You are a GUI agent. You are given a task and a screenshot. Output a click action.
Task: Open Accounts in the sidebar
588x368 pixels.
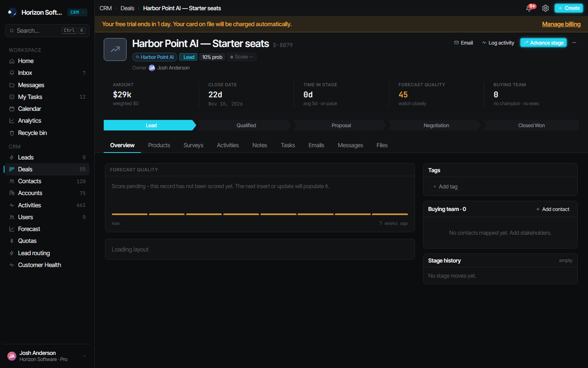tap(47, 193)
